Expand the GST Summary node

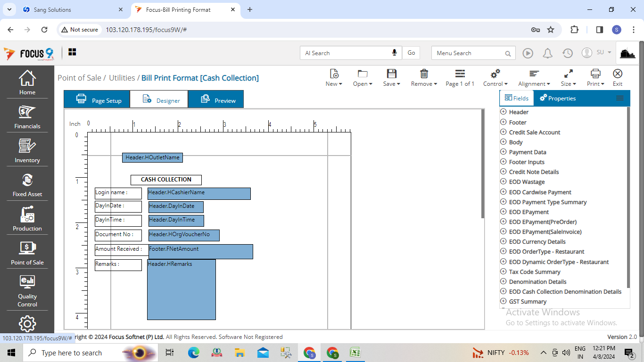(503, 302)
